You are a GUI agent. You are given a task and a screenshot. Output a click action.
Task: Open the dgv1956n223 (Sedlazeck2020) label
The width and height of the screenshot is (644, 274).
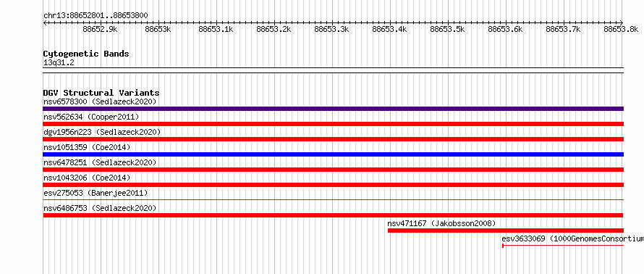[x=102, y=132]
